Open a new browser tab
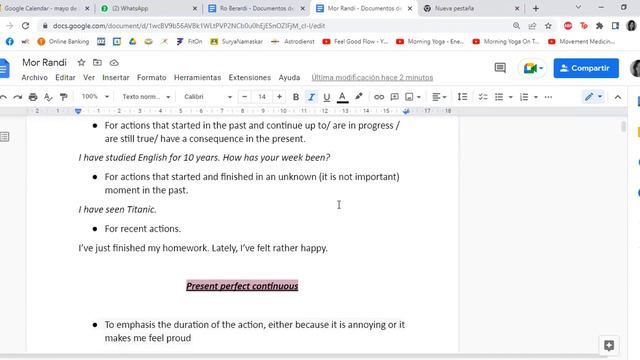 click(x=536, y=8)
